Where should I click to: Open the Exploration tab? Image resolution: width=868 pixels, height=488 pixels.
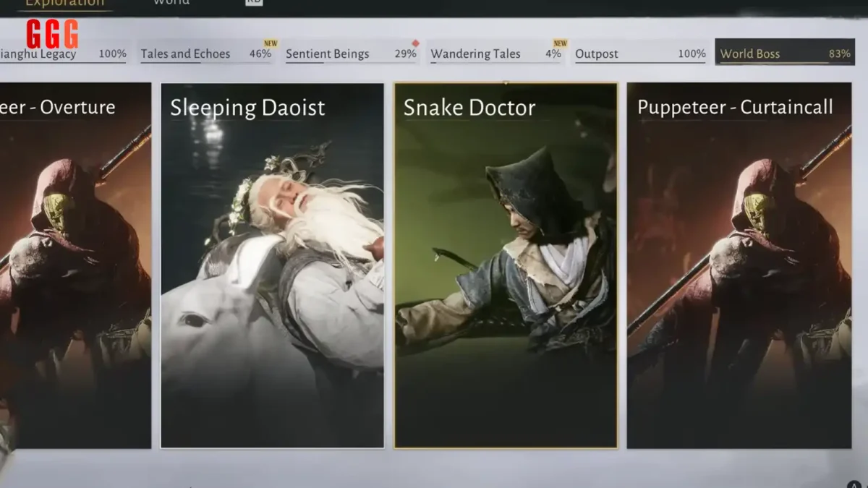tap(65, 3)
